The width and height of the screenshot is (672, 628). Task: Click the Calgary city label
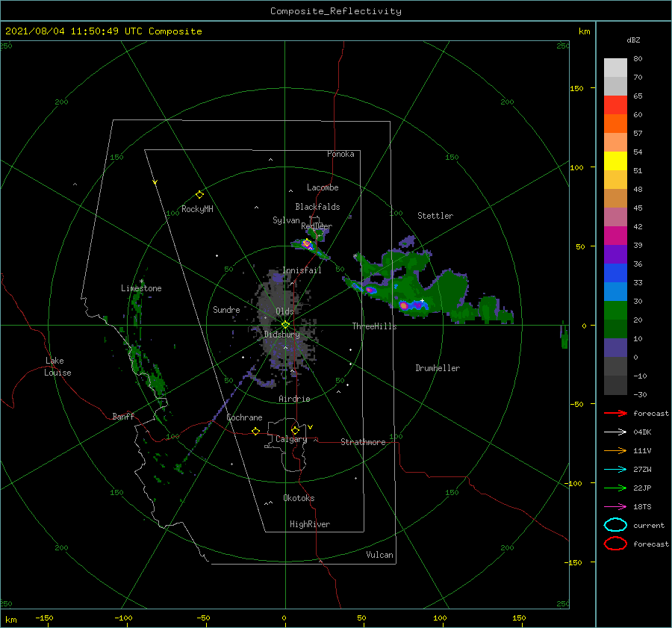(291, 439)
